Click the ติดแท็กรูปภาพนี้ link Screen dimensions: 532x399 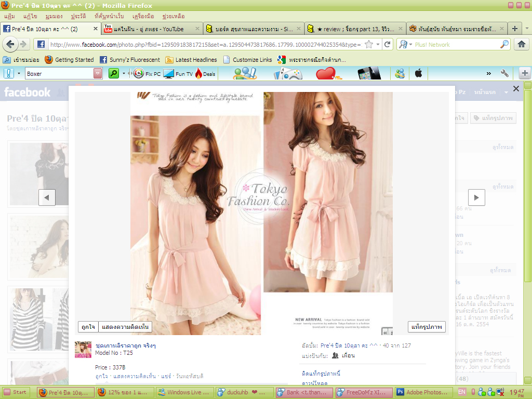coord(321,373)
